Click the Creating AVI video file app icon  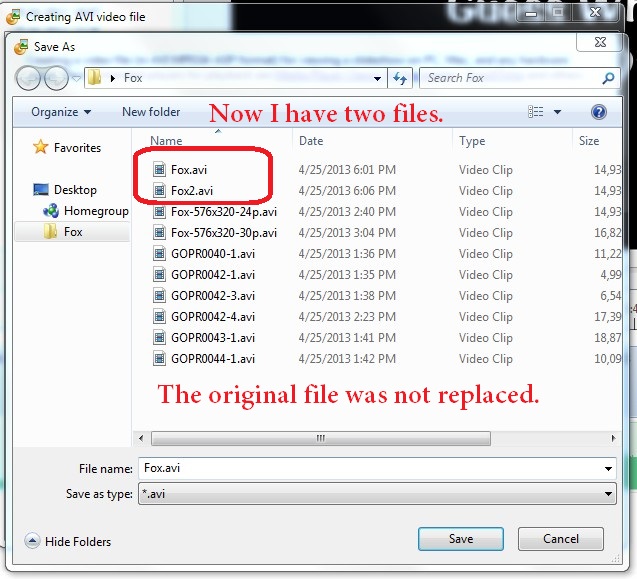click(x=13, y=17)
